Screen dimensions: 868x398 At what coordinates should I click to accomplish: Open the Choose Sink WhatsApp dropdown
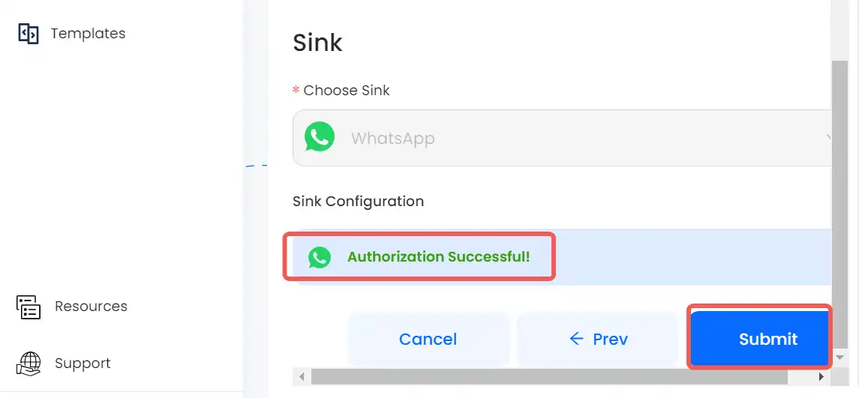point(563,138)
